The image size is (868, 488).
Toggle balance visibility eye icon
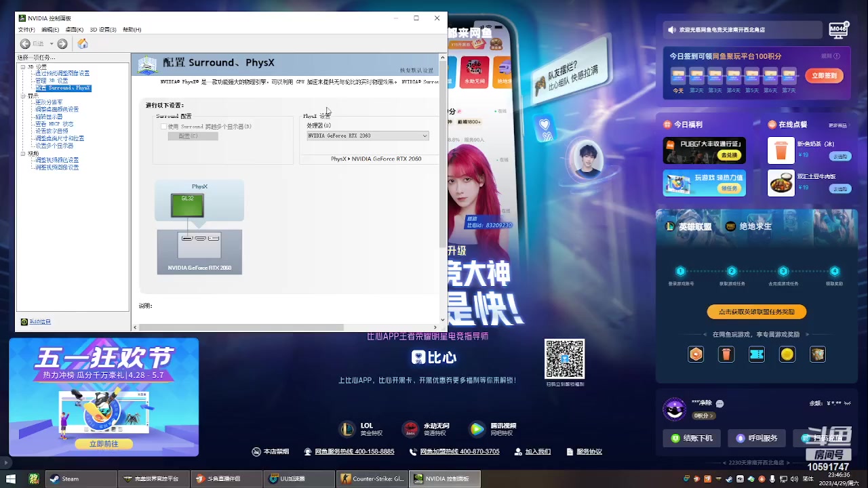847,403
